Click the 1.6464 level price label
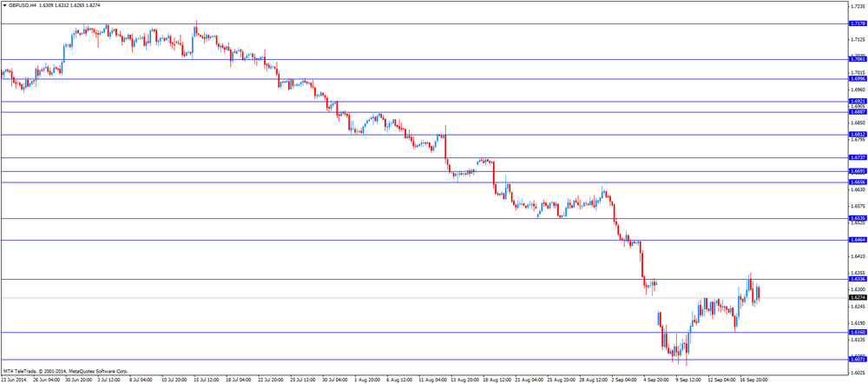Viewport: 868px width, 384px height. tap(857, 240)
